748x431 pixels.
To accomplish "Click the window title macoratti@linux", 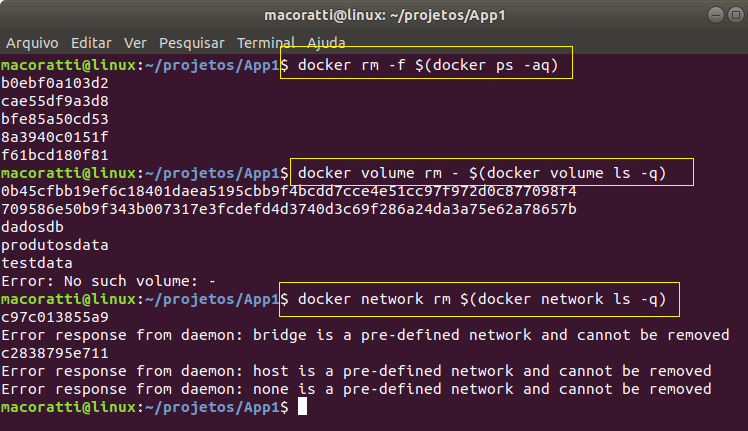I will [385, 15].
